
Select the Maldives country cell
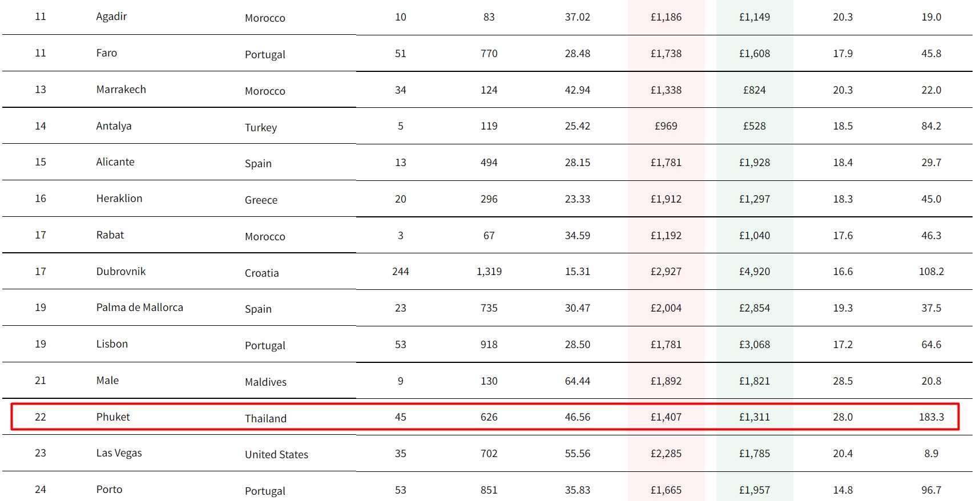[x=265, y=382]
